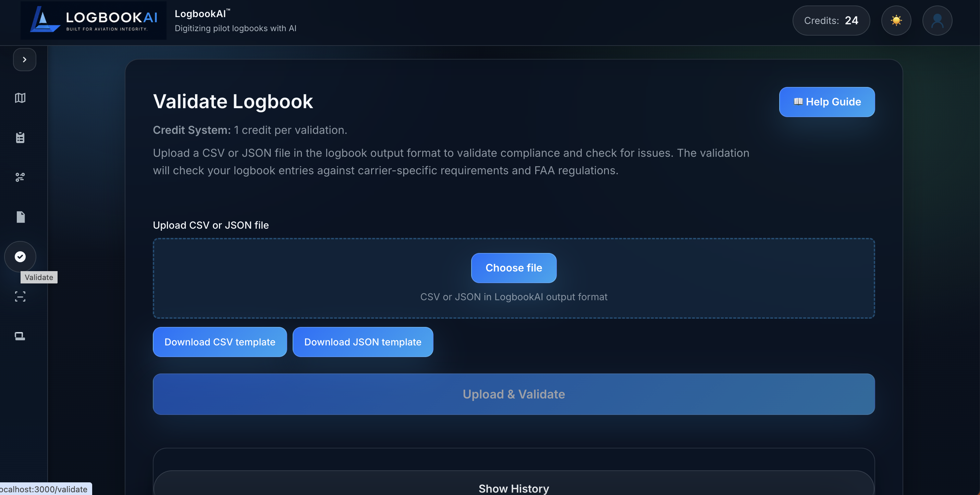
Task: Open the map icon in the sidebar
Action: coord(20,98)
